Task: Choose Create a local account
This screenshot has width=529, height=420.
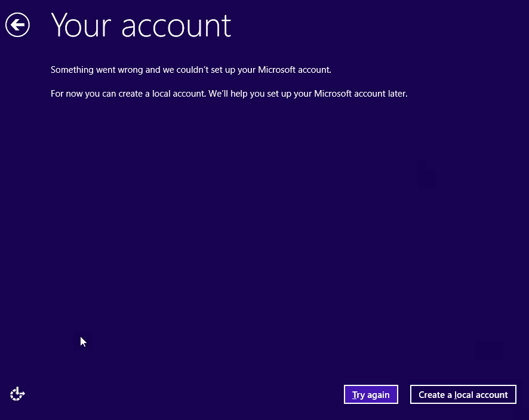Action: [x=463, y=394]
